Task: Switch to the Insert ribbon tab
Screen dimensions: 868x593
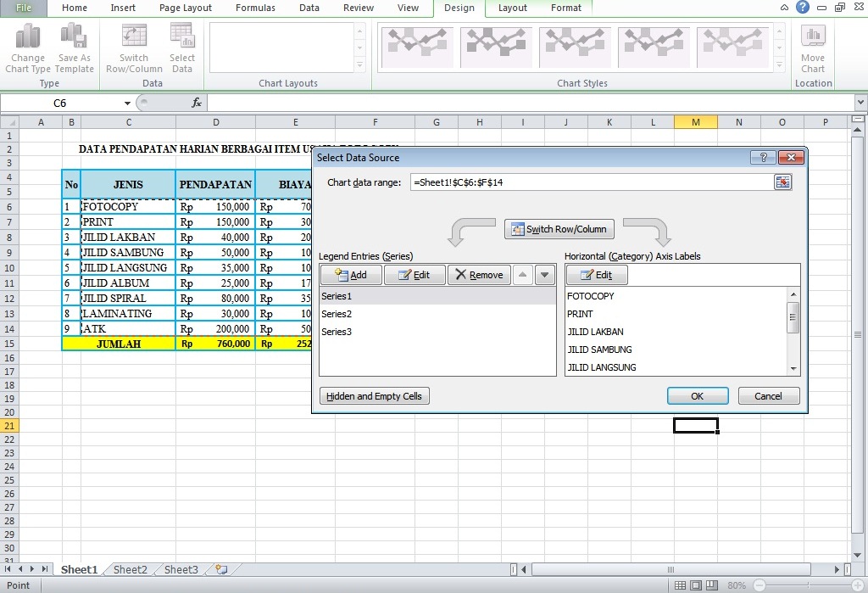Action: click(122, 8)
